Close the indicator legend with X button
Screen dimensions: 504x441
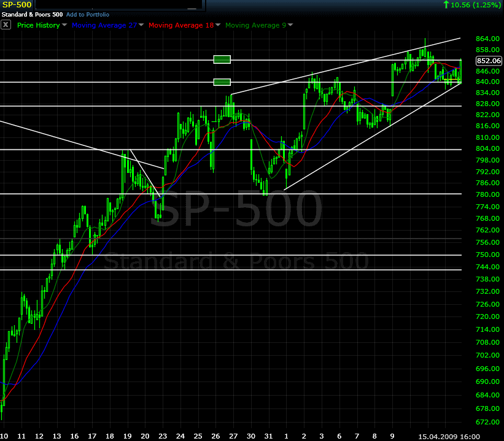point(6,25)
